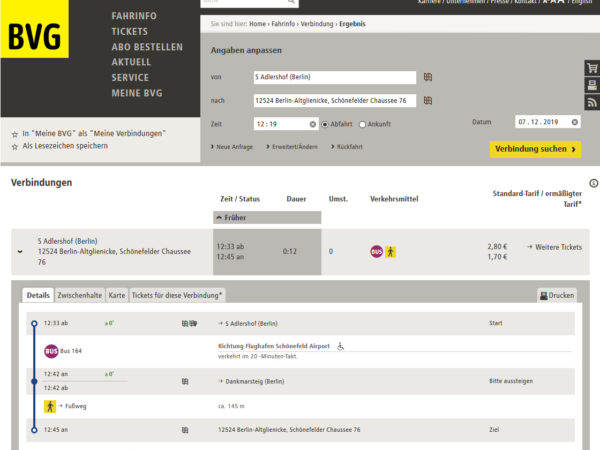
Task: Switch to the Zwischenhalte tab
Action: point(80,295)
